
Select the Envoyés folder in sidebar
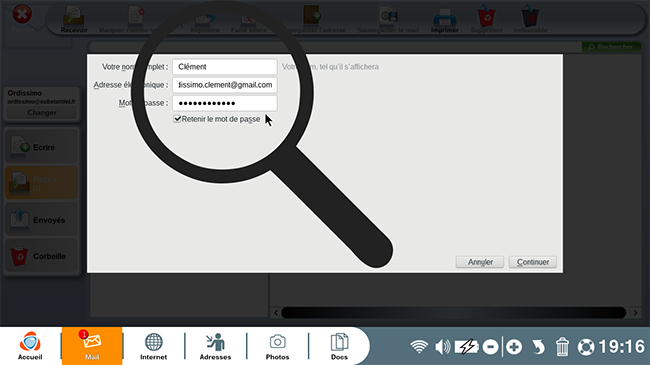tap(41, 220)
